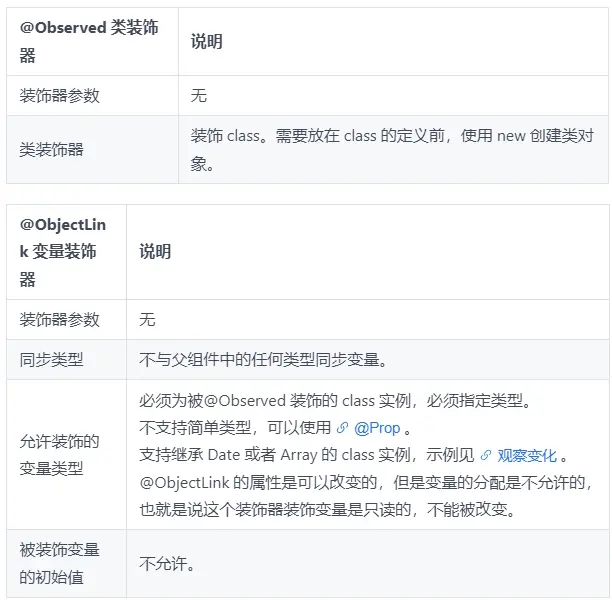The image size is (612, 600).
Task: Click the 不允许 value cell
Action: tap(368, 564)
